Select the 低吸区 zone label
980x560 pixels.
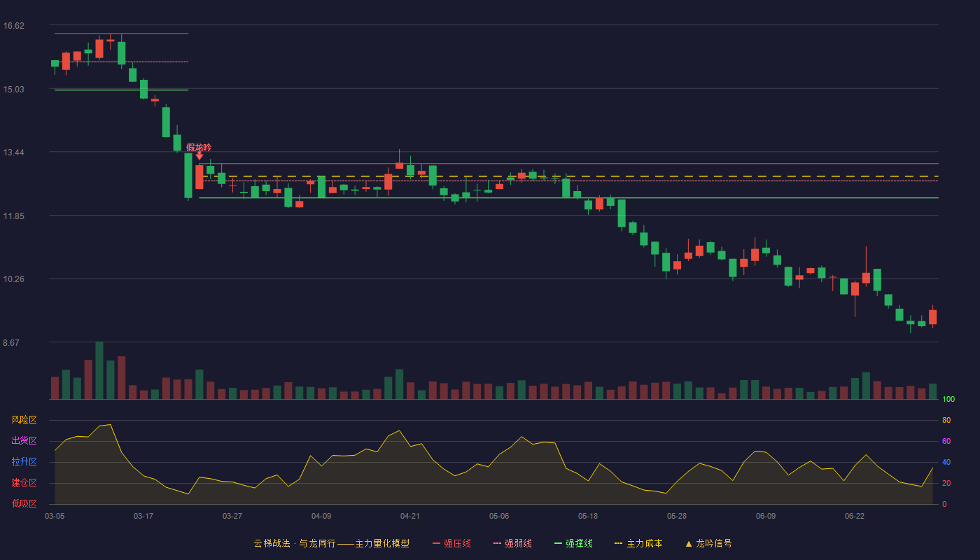pos(24,504)
